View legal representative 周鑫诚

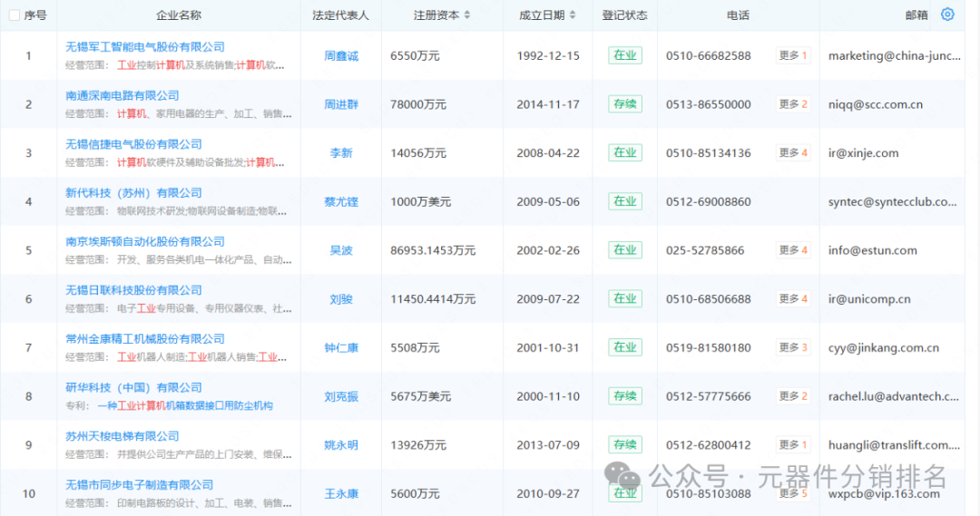point(341,56)
